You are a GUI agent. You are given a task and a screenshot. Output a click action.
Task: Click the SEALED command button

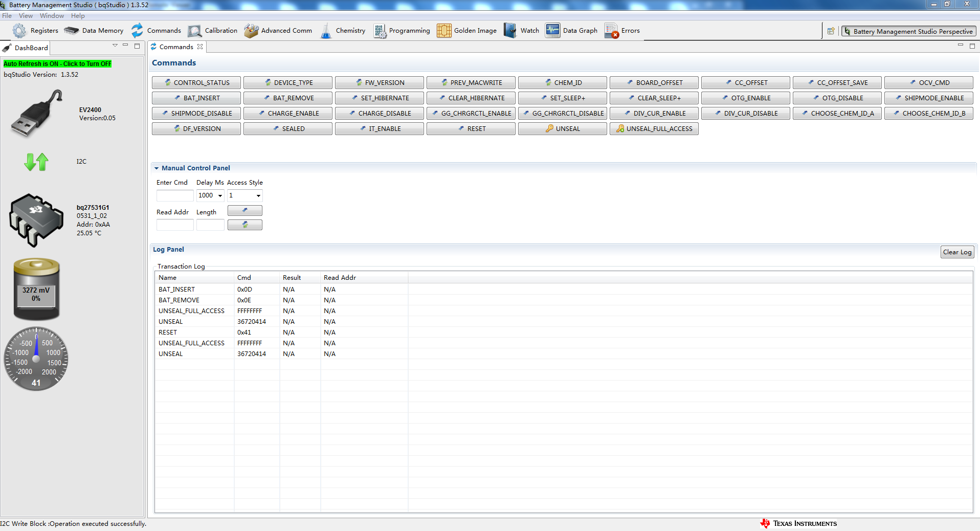(288, 129)
